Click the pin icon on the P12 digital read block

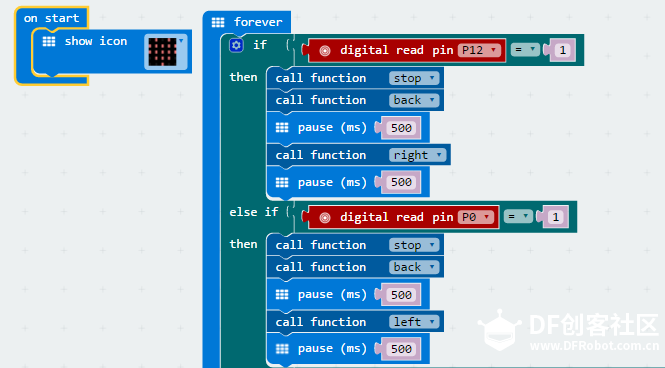pos(325,51)
